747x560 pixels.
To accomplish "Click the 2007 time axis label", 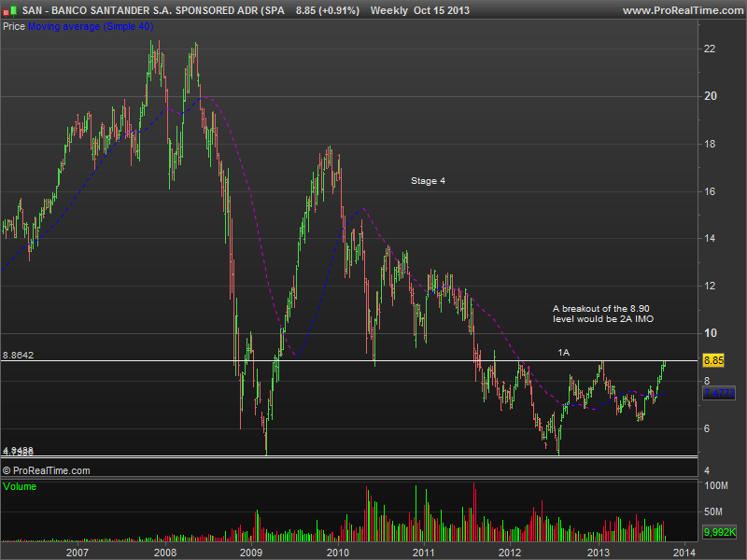I will tap(78, 553).
